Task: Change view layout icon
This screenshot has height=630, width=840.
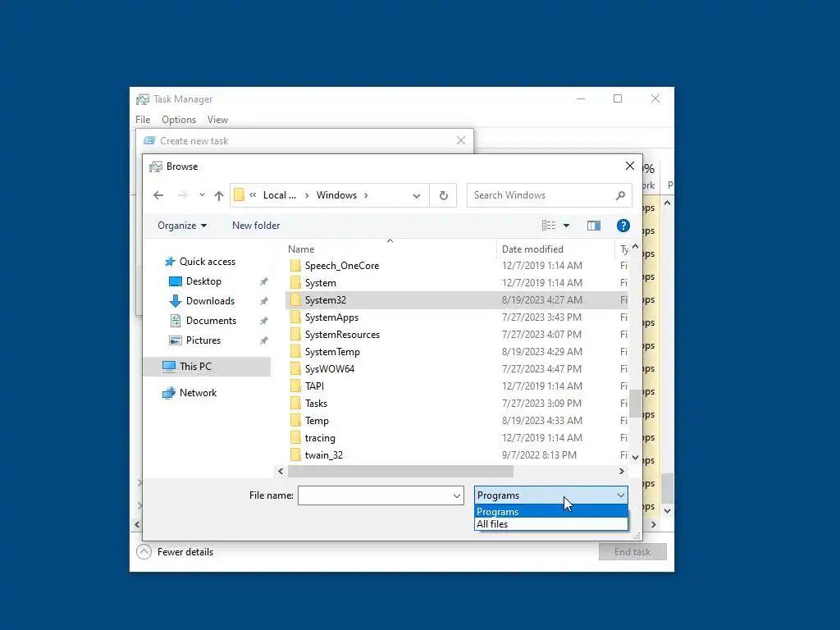Action: pos(549,226)
